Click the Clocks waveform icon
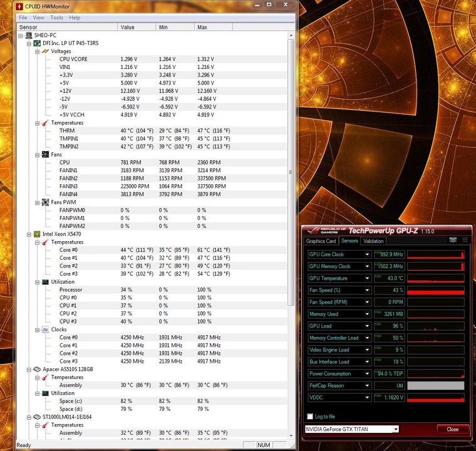Screen dimensions: 476x451 45,329
